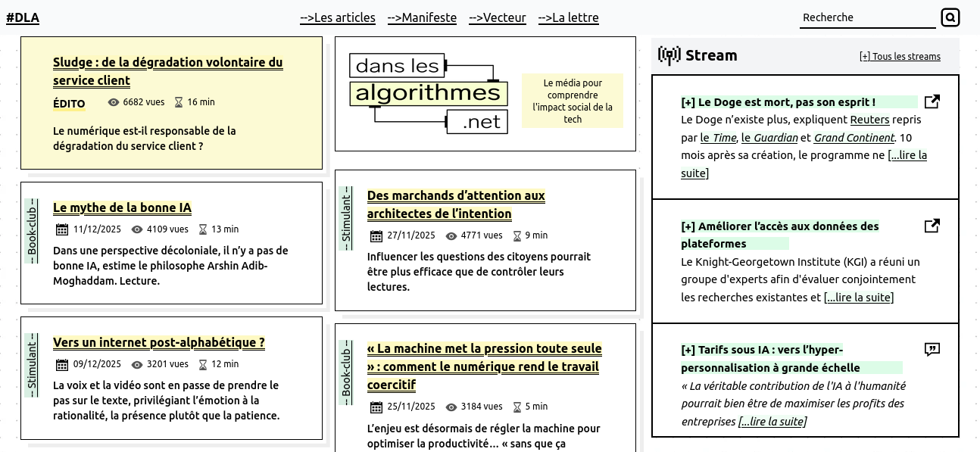The height and width of the screenshot is (452, 980).
Task: Click quote bubble icon beside Tarifs sous IA
Action: click(932, 349)
